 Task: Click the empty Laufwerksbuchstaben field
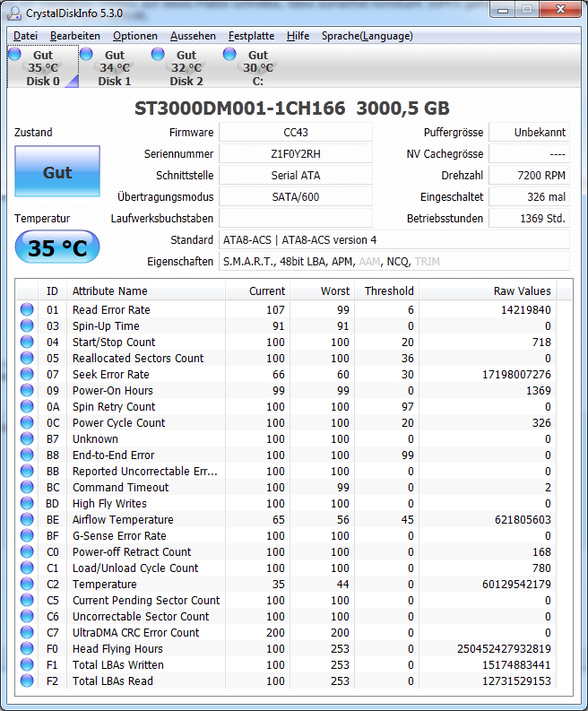(x=296, y=218)
